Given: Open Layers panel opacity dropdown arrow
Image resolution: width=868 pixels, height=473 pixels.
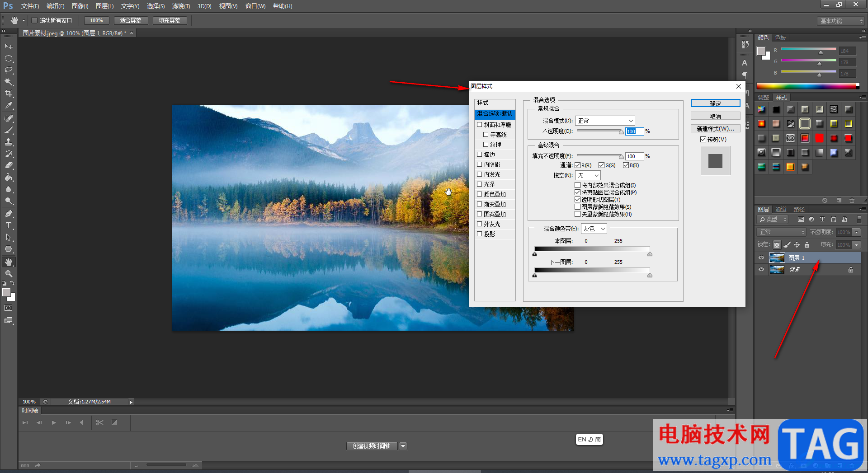Looking at the screenshot, I should (857, 232).
